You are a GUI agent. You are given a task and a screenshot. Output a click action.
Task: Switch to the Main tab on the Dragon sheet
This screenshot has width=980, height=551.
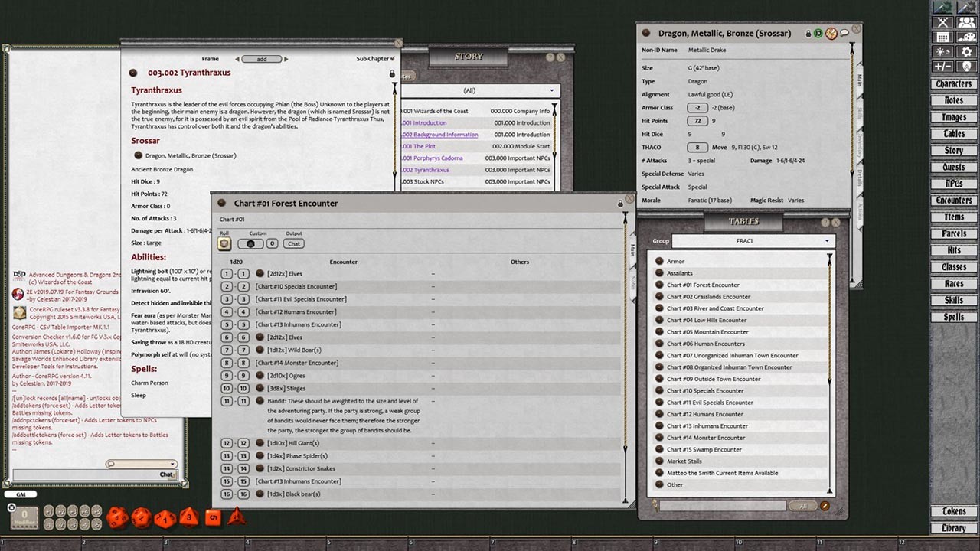pyautogui.click(x=860, y=80)
